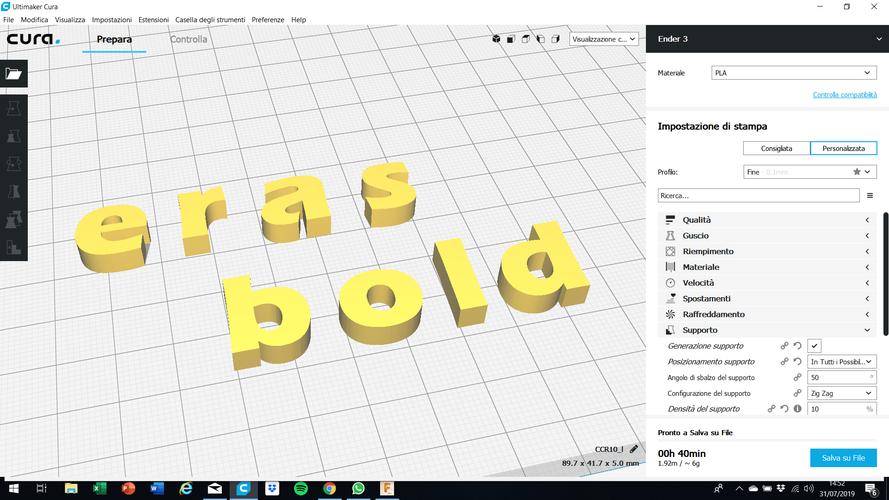The image size is (889, 500).
Task: Expand the Guscio settings category
Action: coord(767,236)
